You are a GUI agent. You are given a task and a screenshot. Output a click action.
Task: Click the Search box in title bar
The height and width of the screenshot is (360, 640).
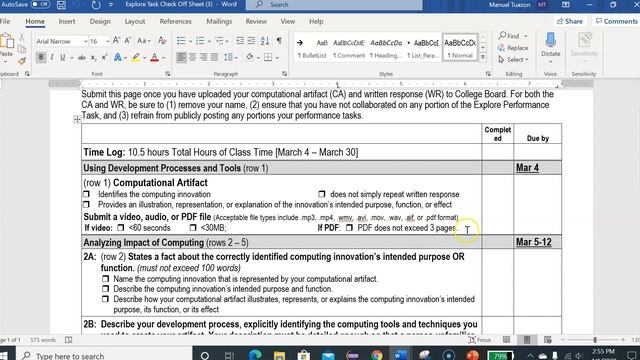334,5
